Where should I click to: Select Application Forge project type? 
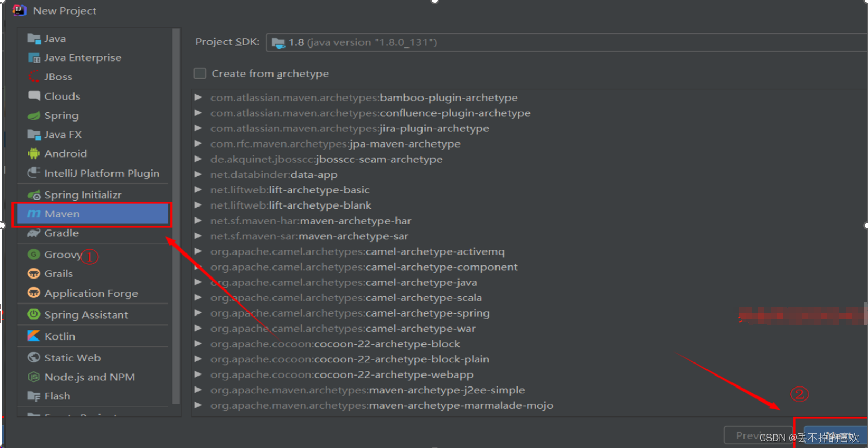94,293
